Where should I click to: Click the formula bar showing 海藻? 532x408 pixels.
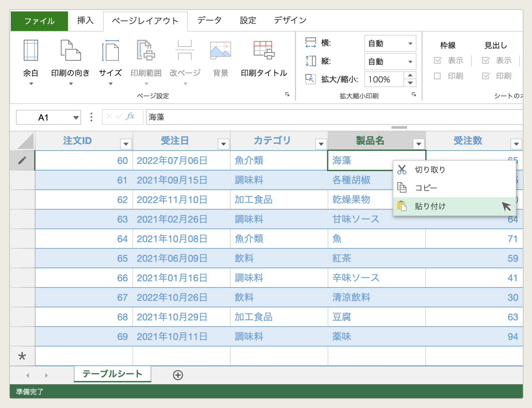tap(334, 117)
